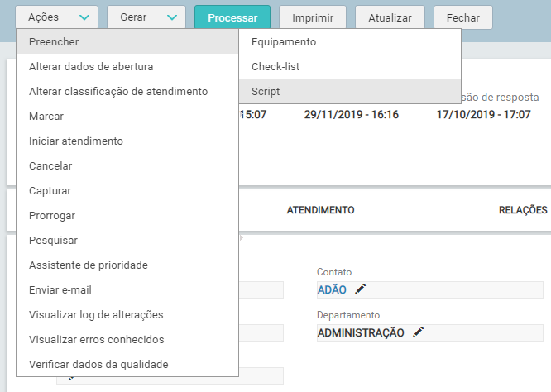Viewport: 551px width, 392px height.
Task: Select Visualizar log de alterações
Action: tap(127, 315)
